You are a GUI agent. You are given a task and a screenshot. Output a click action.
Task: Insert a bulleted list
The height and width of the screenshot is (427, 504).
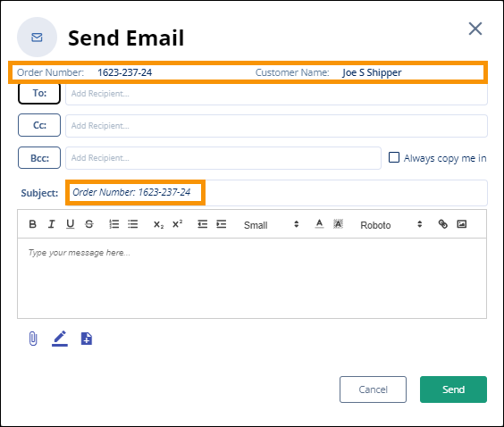point(133,224)
